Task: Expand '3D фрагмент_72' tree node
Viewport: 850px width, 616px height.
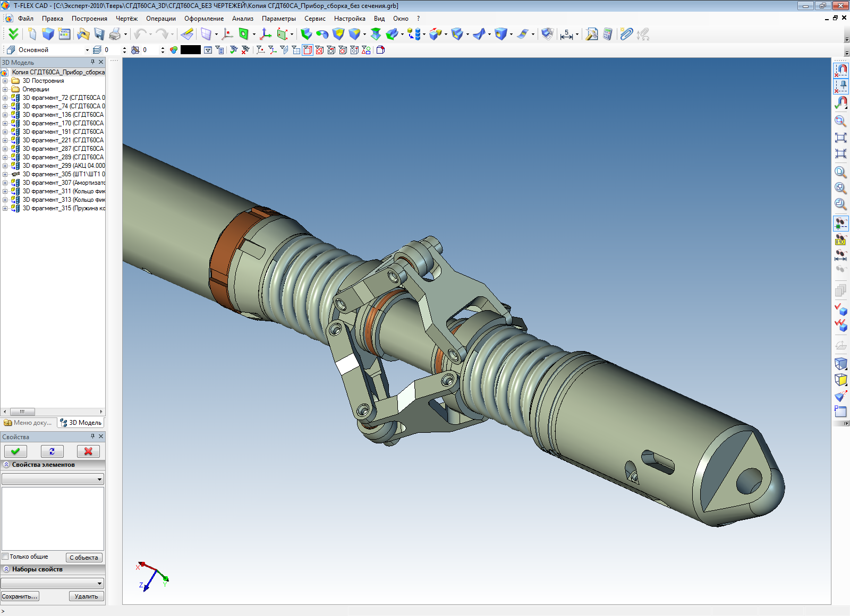Action: [5, 98]
